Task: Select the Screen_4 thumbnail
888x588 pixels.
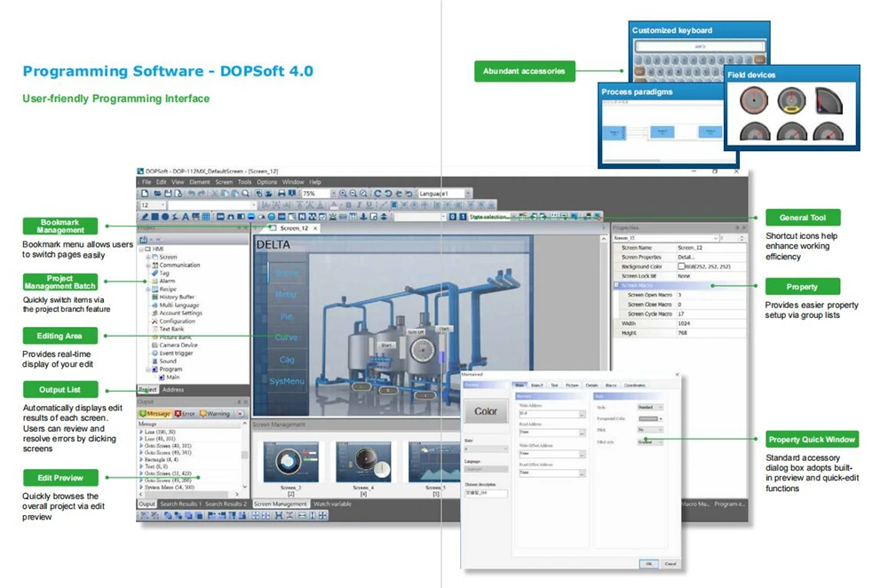Action: tap(363, 462)
